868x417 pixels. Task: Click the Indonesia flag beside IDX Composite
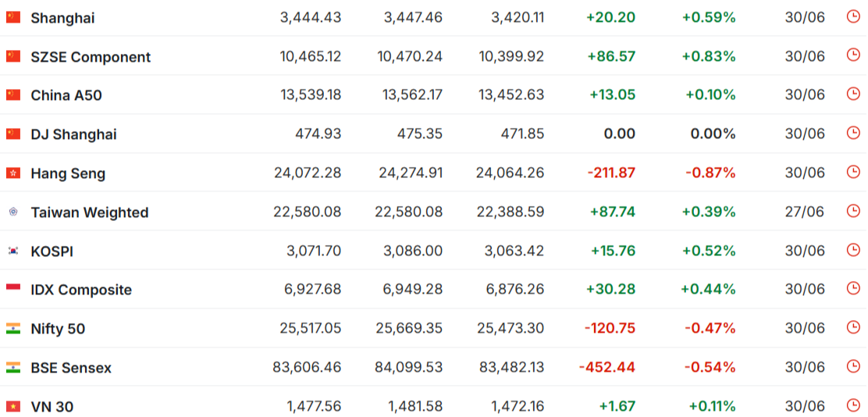tap(13, 290)
